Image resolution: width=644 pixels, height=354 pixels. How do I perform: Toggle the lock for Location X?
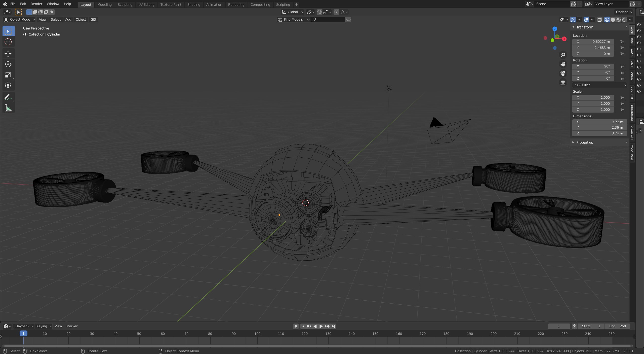click(x=622, y=42)
